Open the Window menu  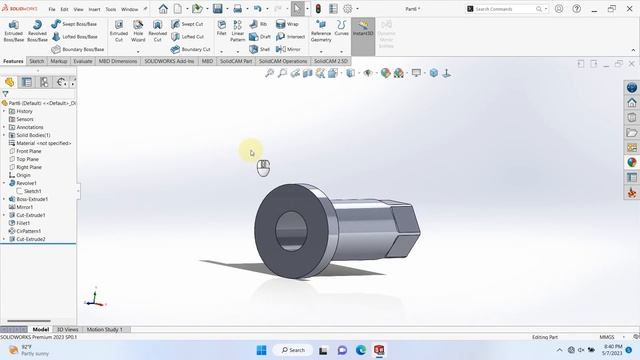click(x=129, y=9)
